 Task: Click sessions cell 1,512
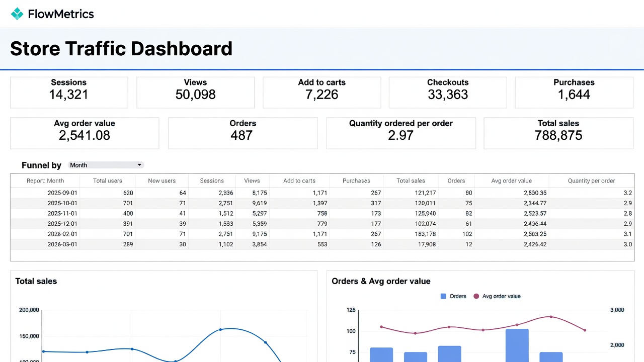(225, 213)
